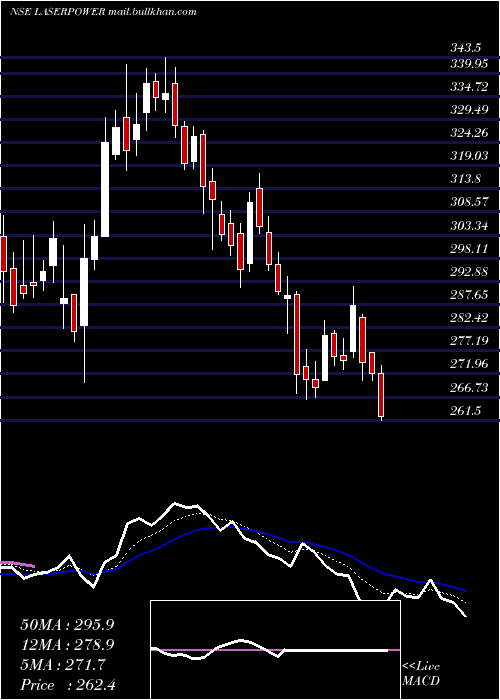Viewport: 500px width, 700px height.
Task: Click the 282.42 price axis label
Action: [x=469, y=318]
